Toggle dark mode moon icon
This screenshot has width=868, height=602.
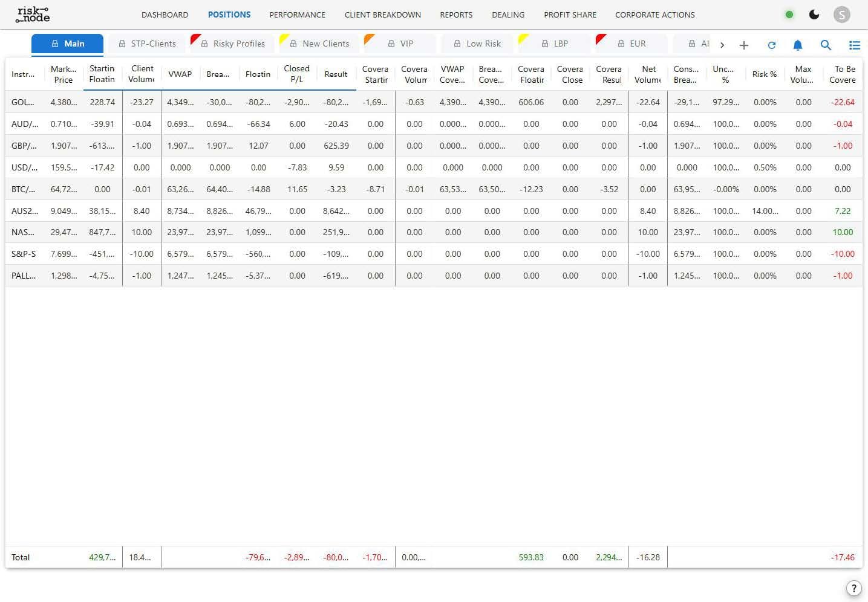click(814, 15)
